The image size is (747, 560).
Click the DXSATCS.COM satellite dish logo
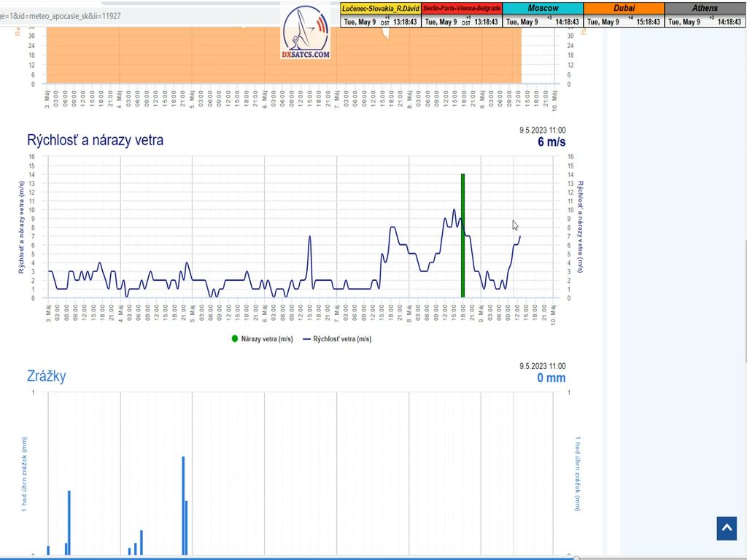click(x=306, y=32)
